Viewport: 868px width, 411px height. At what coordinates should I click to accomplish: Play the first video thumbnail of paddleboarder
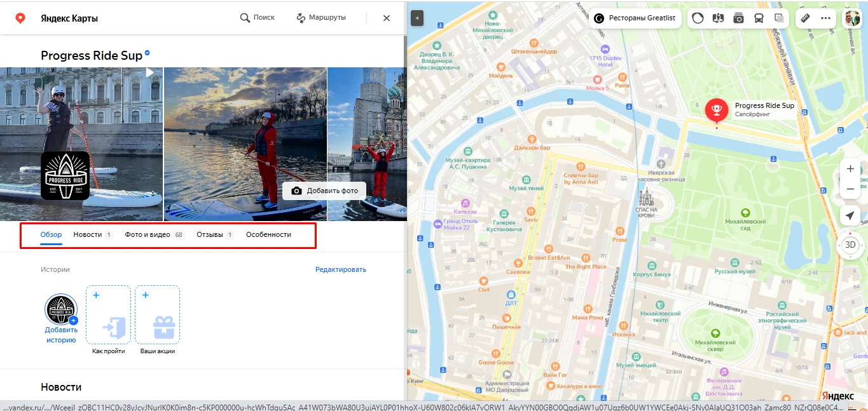pos(81,144)
